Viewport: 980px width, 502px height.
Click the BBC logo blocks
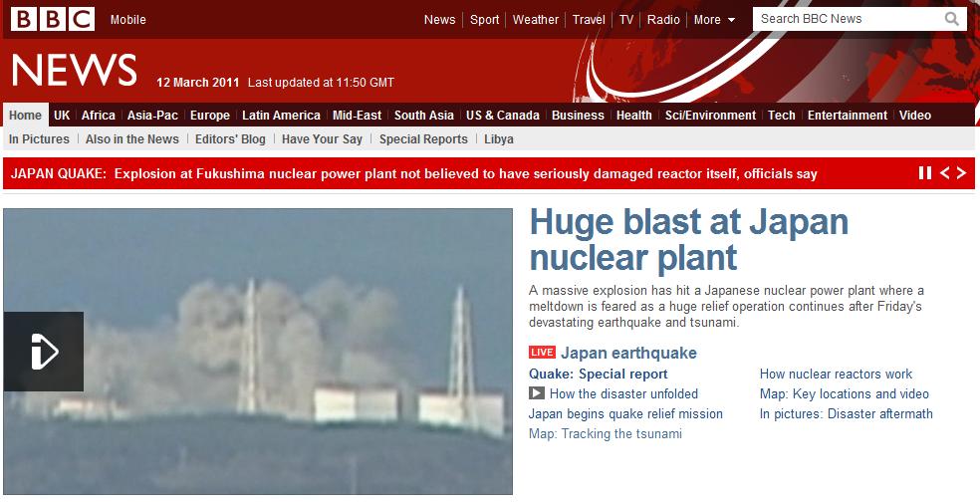pyautogui.click(x=53, y=19)
